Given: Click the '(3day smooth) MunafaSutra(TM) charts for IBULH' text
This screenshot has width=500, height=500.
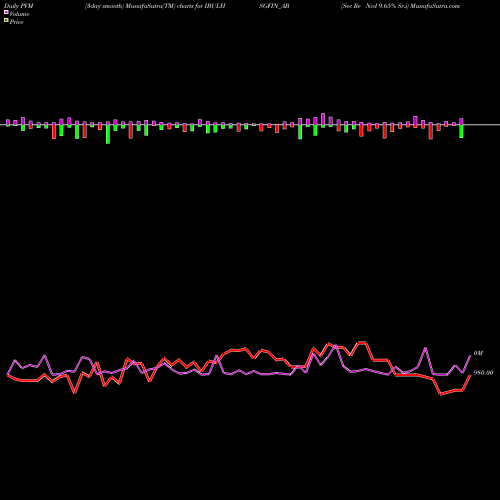Looking at the screenshot, I should [155, 6].
